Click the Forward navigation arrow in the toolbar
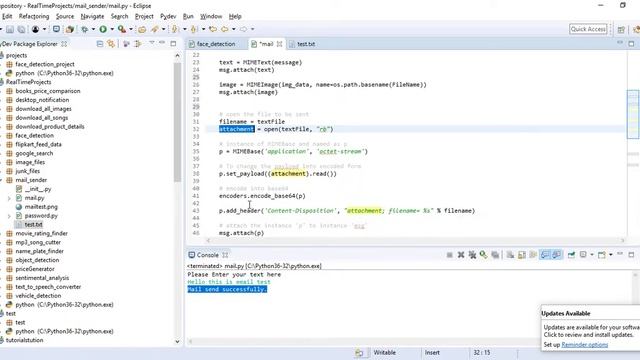The height and width of the screenshot is (360, 640). (x=243, y=29)
